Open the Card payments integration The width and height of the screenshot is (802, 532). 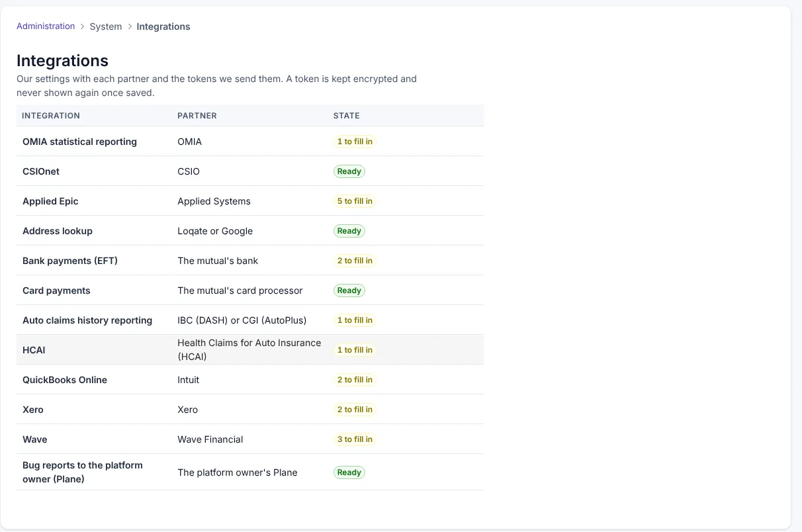(x=56, y=290)
